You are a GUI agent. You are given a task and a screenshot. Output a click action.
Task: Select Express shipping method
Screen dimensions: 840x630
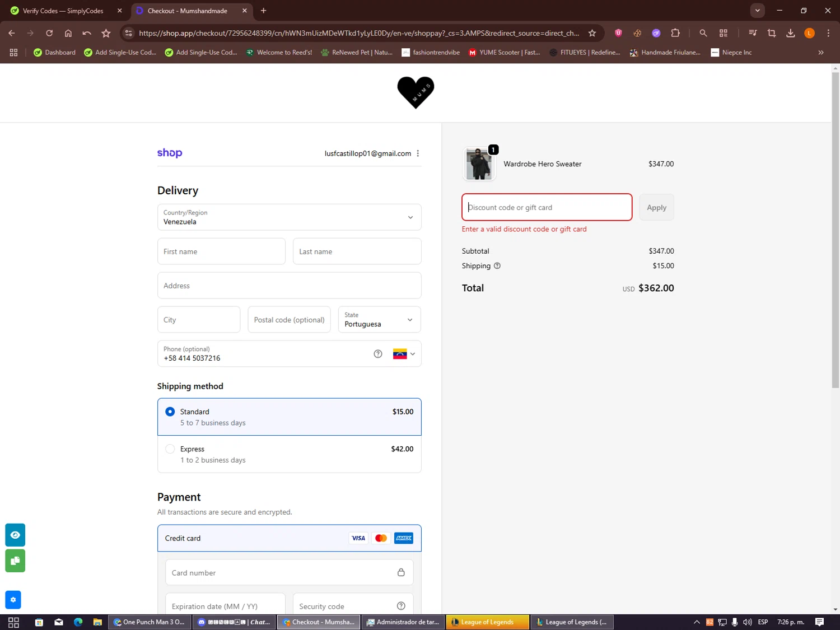pyautogui.click(x=289, y=454)
